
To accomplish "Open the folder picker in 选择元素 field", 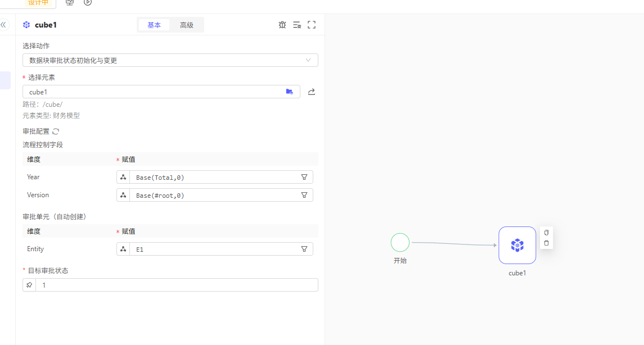I will coord(289,92).
